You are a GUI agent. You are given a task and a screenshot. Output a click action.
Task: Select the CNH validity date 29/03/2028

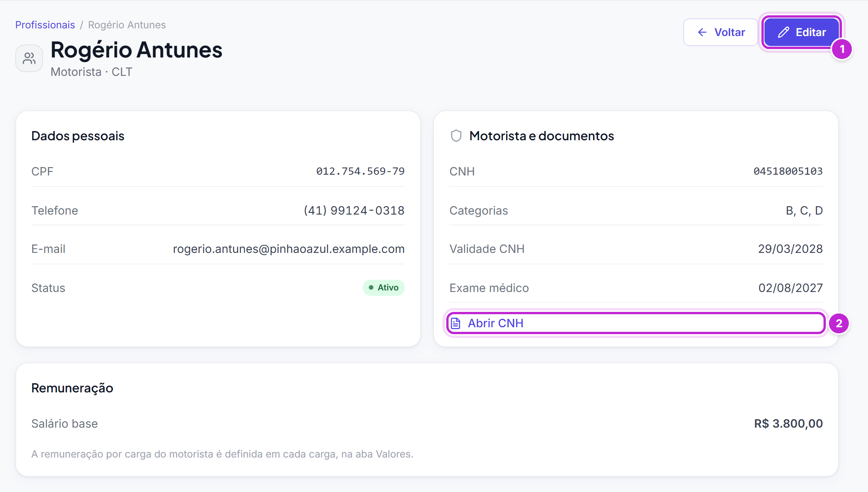click(791, 249)
